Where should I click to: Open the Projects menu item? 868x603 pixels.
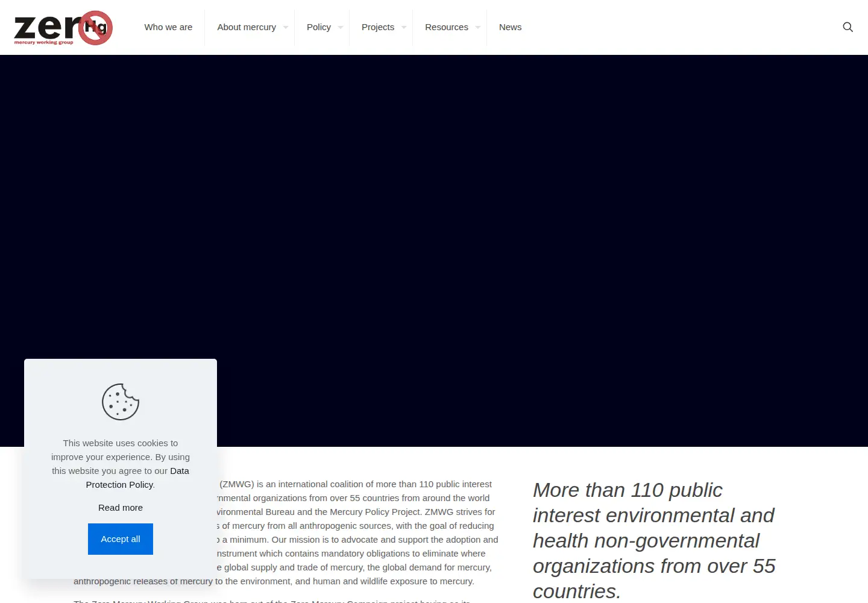point(378,27)
